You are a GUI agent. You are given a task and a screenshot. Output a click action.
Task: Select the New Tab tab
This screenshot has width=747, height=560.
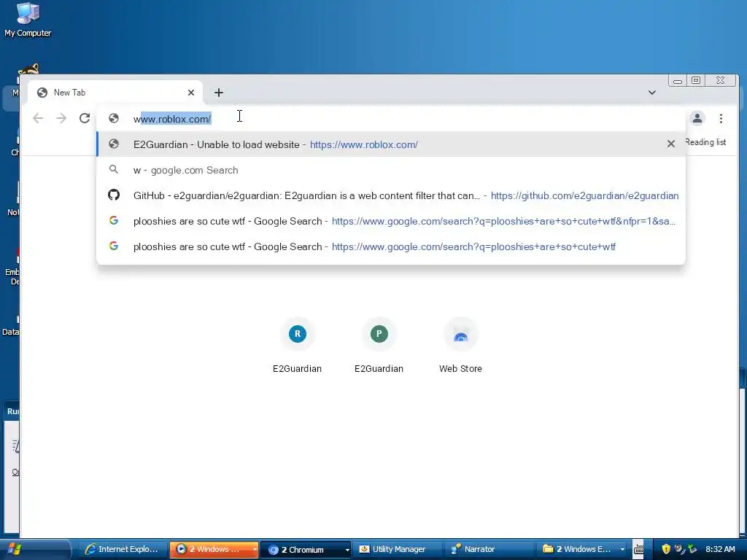click(x=115, y=93)
